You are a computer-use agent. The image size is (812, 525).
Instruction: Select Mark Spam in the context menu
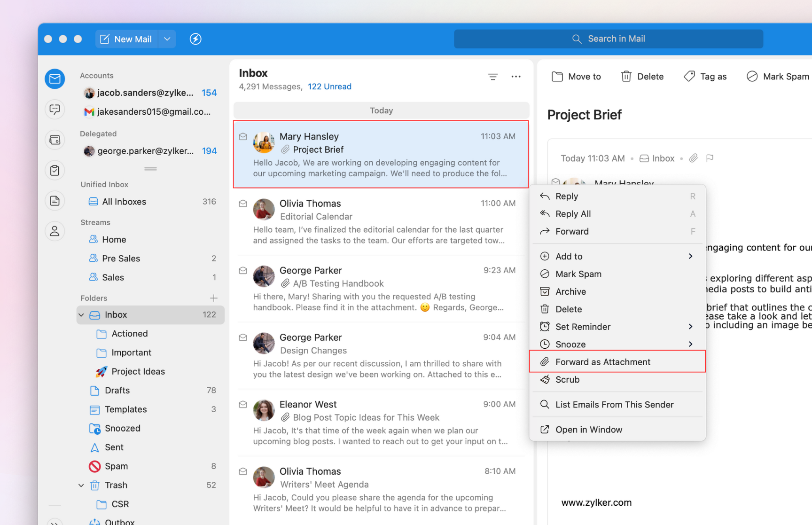617,274
